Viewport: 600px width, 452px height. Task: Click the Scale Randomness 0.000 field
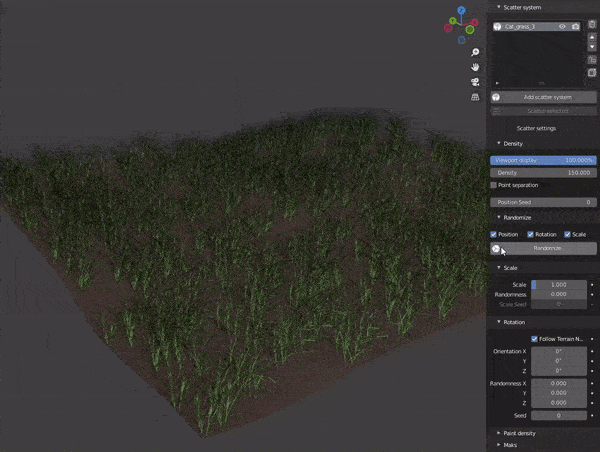tap(559, 294)
